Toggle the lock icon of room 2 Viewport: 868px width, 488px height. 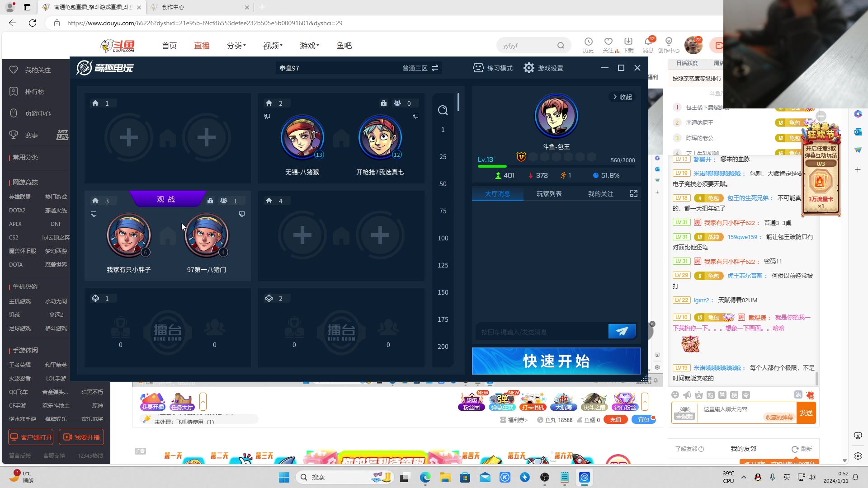tap(383, 103)
